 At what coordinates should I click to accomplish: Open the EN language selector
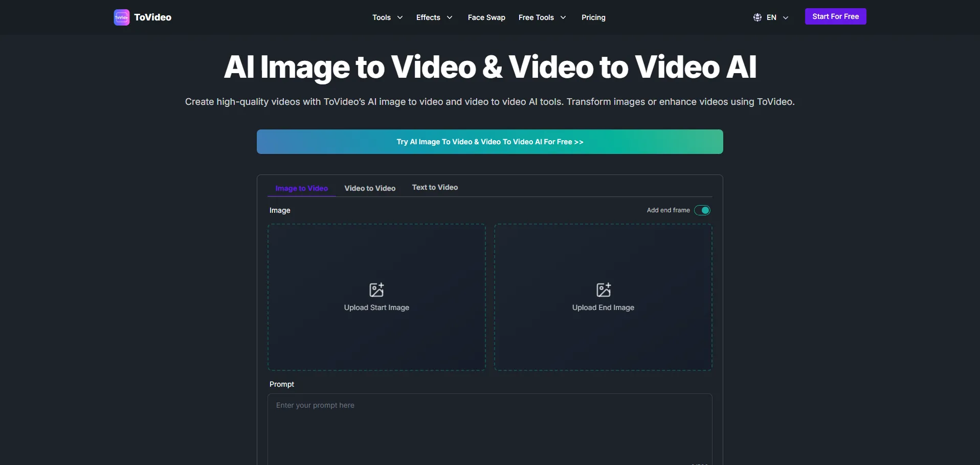point(776,17)
